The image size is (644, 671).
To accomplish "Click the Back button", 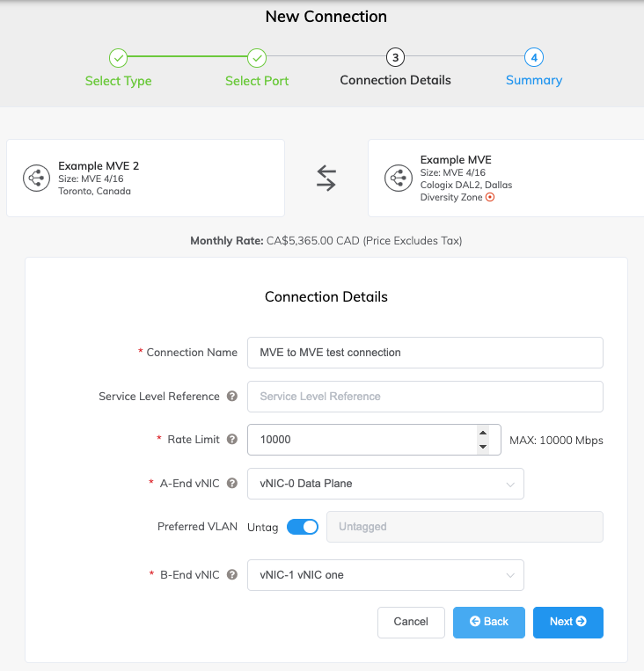I will [x=489, y=623].
